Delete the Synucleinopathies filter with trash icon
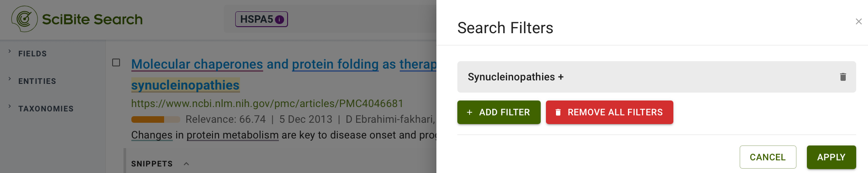 click(x=843, y=77)
